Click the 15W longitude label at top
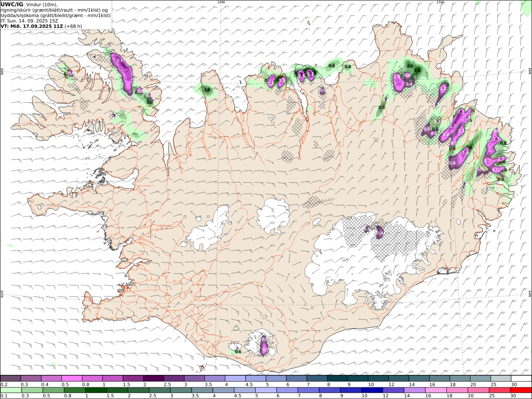Image resolution: width=532 pixels, height=399 pixels. click(440, 2)
